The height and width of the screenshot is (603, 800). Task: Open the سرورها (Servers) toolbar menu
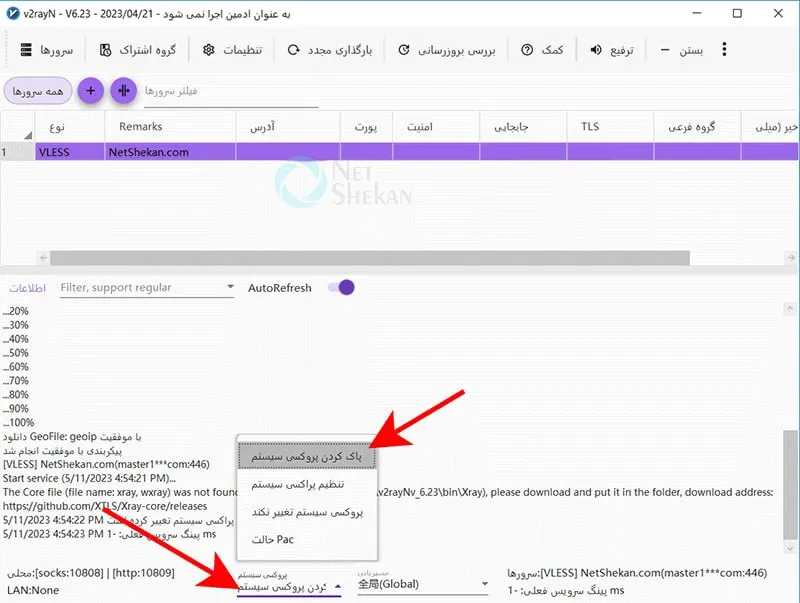(46, 50)
